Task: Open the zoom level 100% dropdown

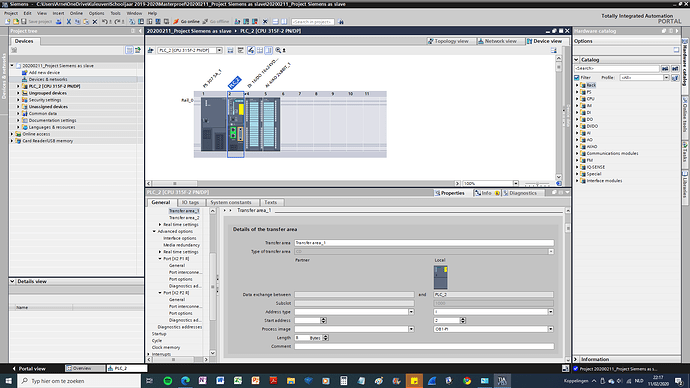Action: [x=516, y=183]
